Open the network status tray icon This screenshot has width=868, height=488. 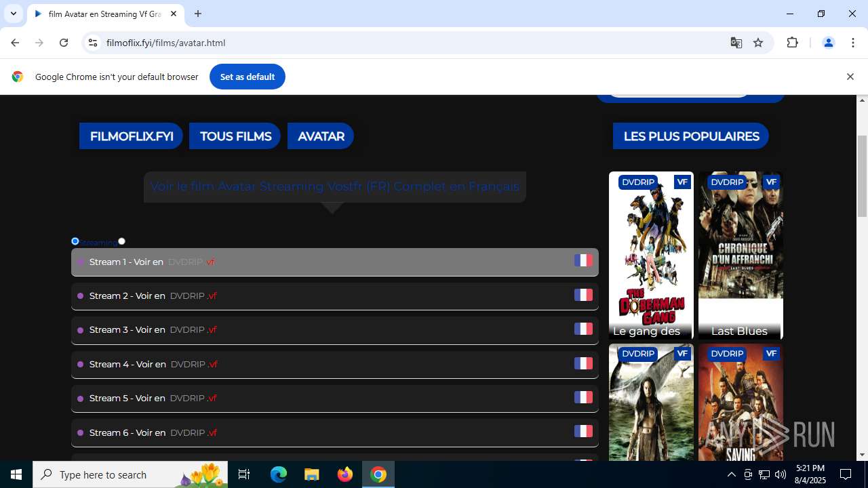click(764, 474)
